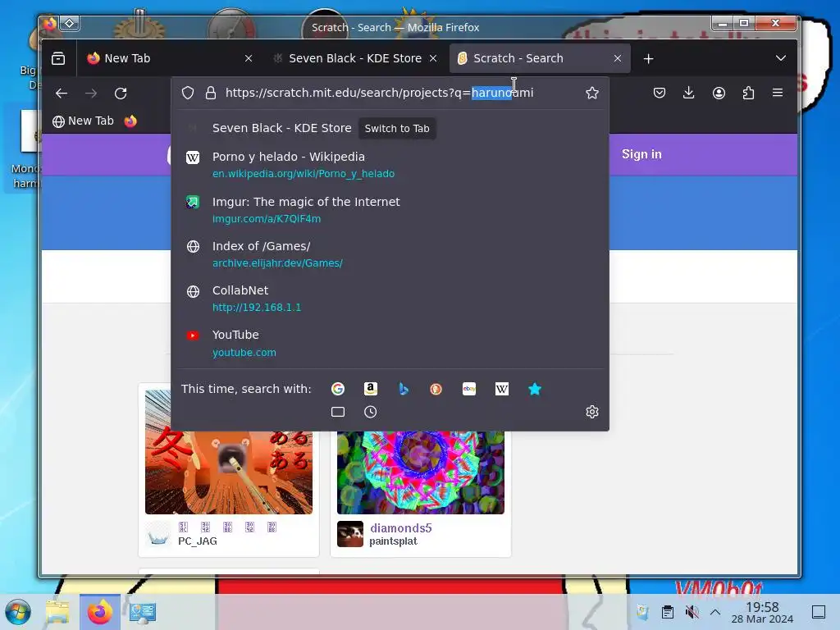Open paintsplat author link
The height and width of the screenshot is (630, 840).
(393, 541)
